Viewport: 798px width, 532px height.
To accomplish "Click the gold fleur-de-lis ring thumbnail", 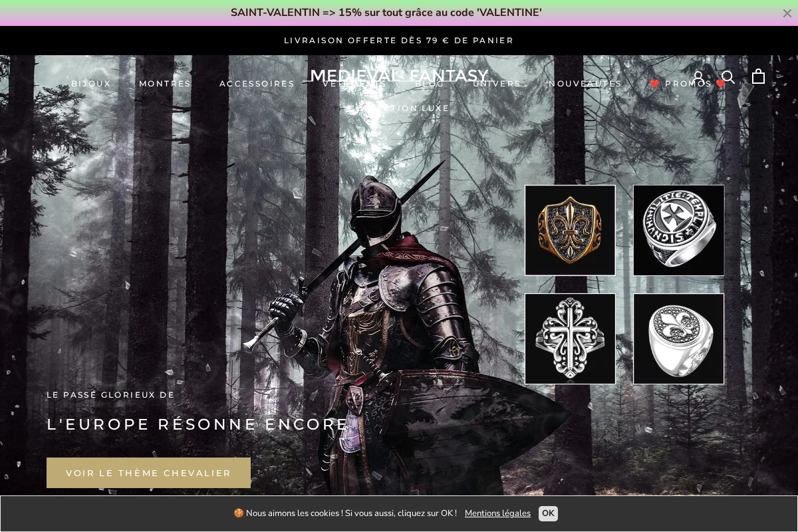I will [570, 230].
